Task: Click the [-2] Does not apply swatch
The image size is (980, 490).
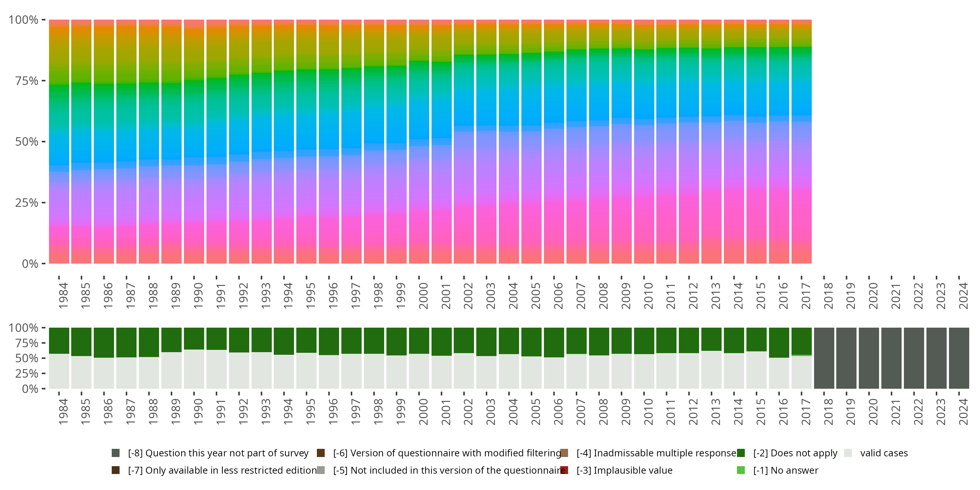Action: point(741,453)
